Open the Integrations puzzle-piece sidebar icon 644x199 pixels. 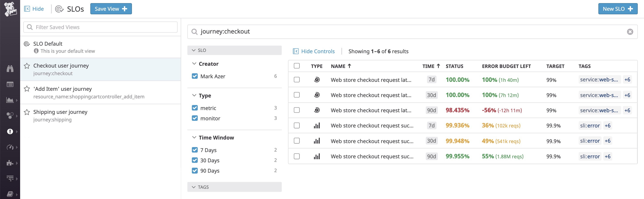[10, 163]
